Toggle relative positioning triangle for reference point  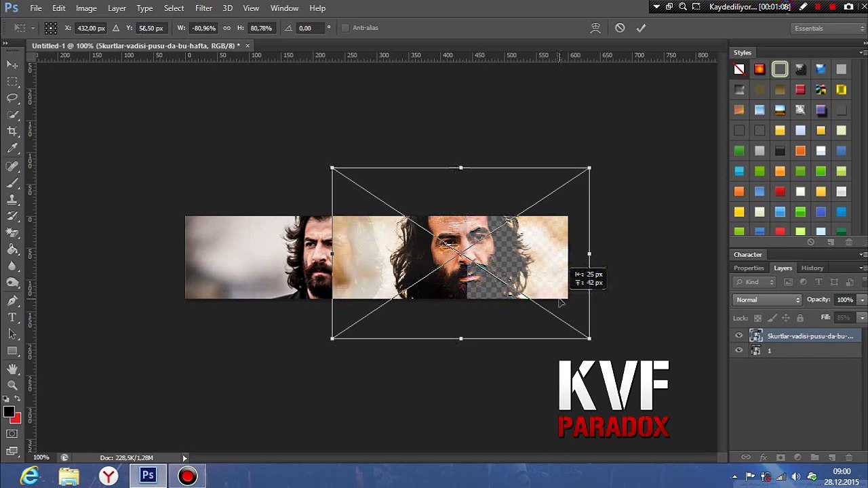point(115,28)
